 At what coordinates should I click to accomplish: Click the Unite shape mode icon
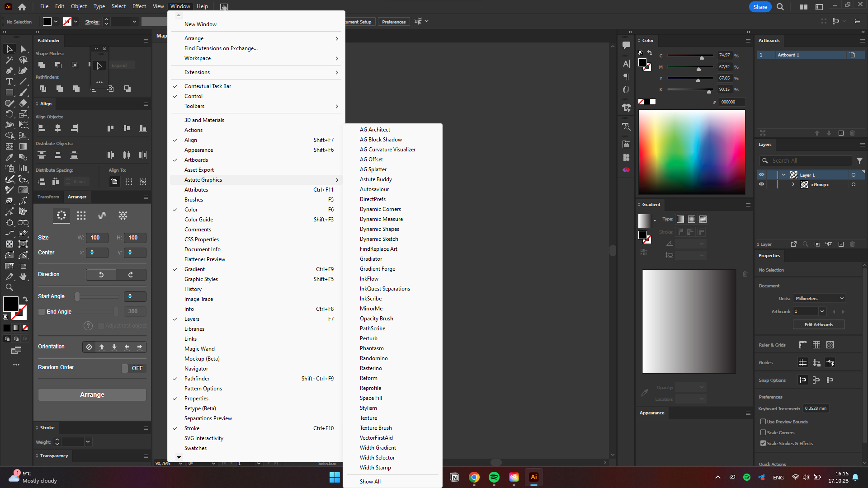42,65
